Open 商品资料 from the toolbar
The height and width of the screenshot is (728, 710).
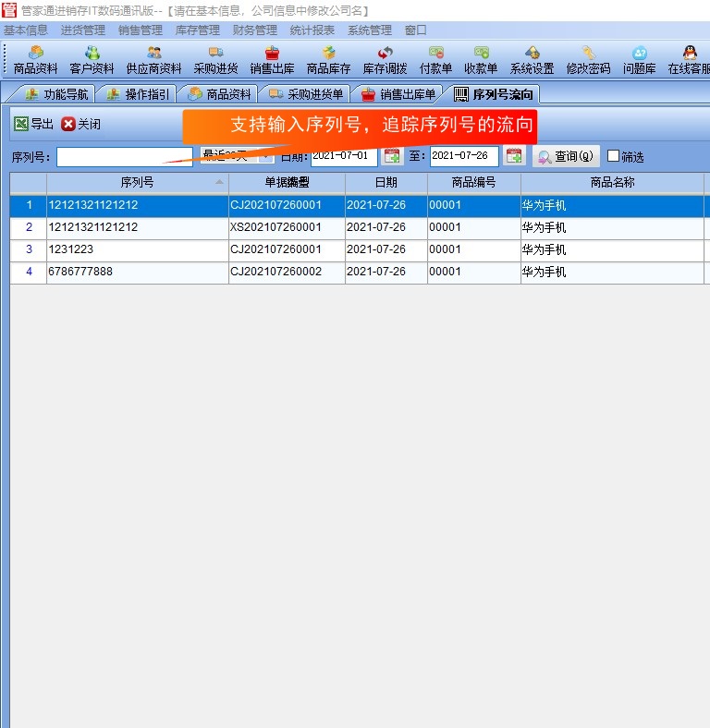(35, 60)
